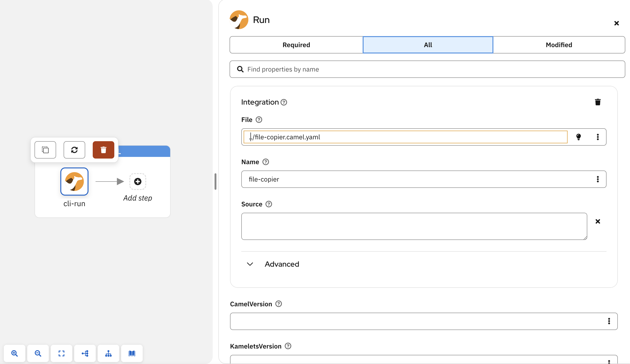Zoom in on the canvas

(x=15, y=353)
